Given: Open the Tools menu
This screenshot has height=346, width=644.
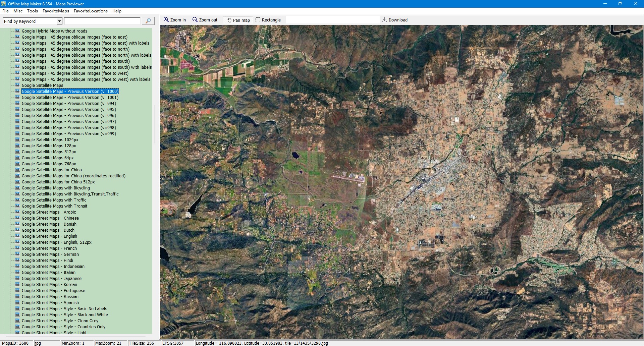Looking at the screenshot, I should (32, 11).
